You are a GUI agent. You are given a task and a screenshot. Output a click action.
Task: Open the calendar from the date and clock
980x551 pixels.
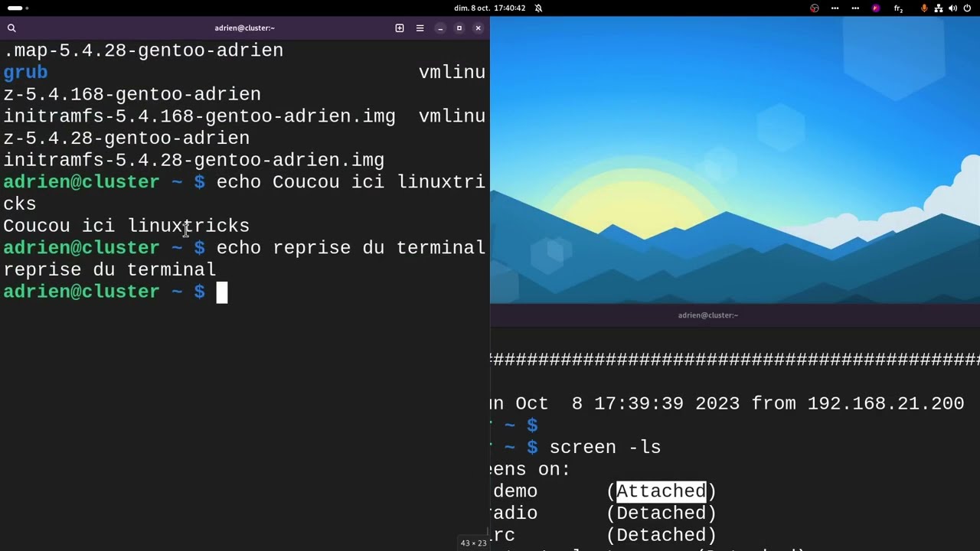[490, 8]
